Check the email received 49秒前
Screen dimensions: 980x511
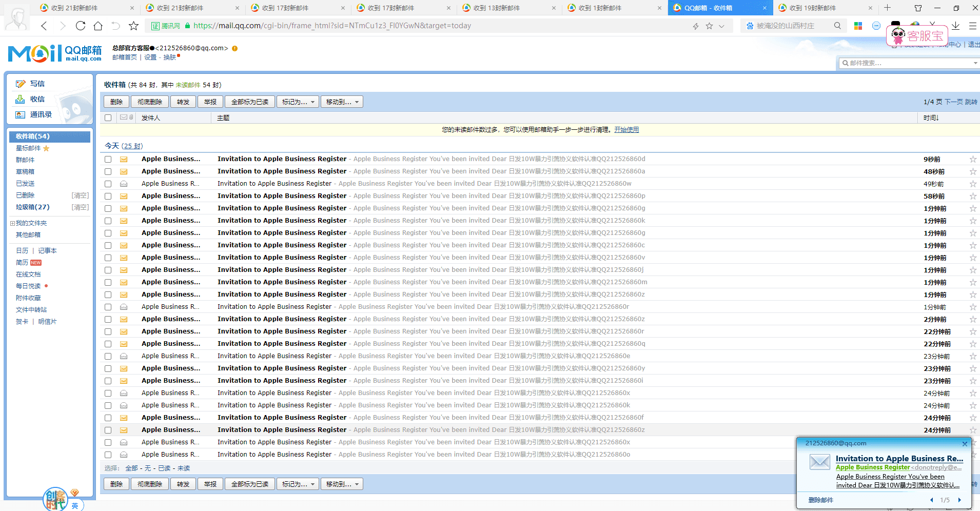pyautogui.click(x=108, y=184)
